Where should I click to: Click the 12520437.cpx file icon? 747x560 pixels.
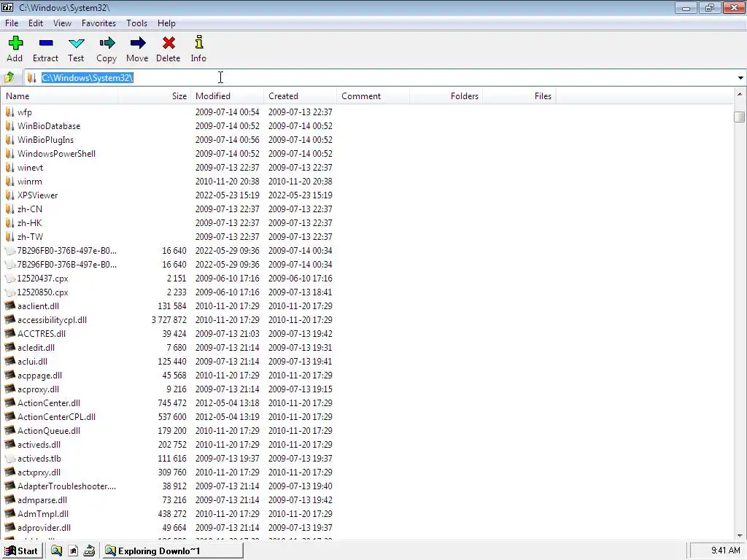click(x=10, y=278)
